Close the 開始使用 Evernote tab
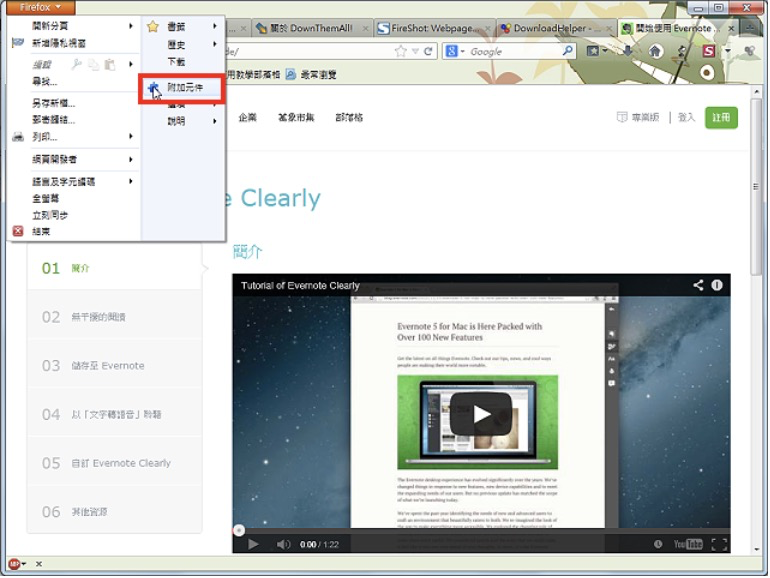Viewport: 770px width, 578px height. point(731,29)
